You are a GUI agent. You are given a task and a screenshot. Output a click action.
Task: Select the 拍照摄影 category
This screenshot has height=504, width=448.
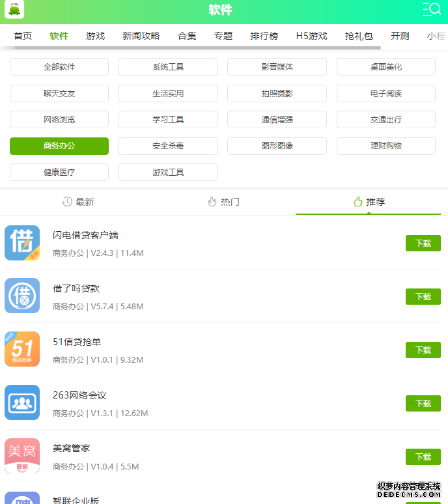click(277, 94)
